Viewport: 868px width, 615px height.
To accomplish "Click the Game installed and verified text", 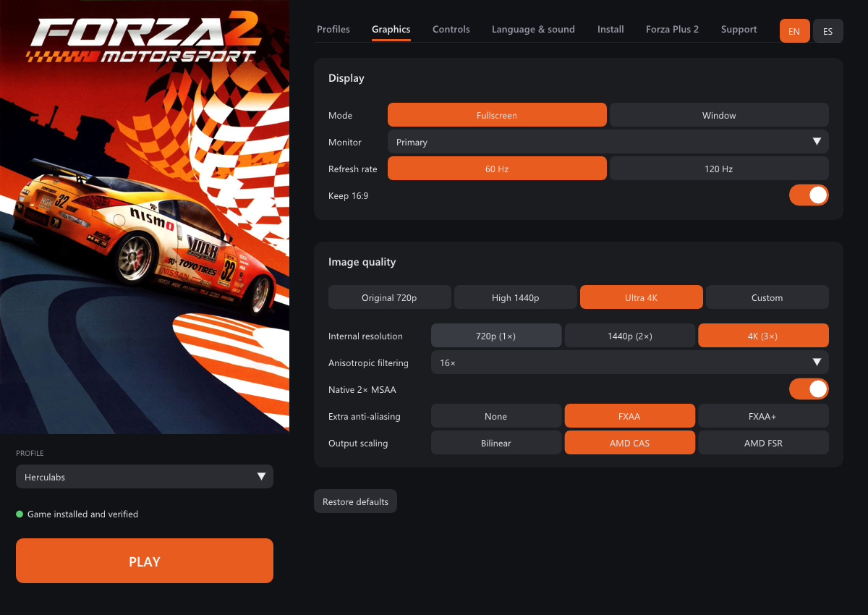I will click(x=82, y=514).
